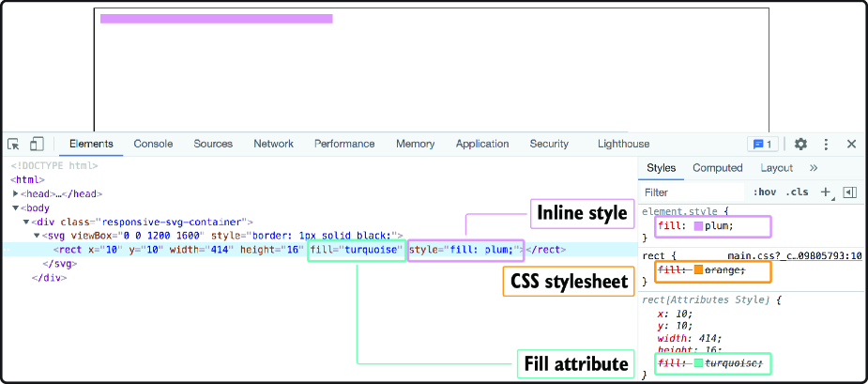Open the main.css stylesheet source link

(795, 256)
